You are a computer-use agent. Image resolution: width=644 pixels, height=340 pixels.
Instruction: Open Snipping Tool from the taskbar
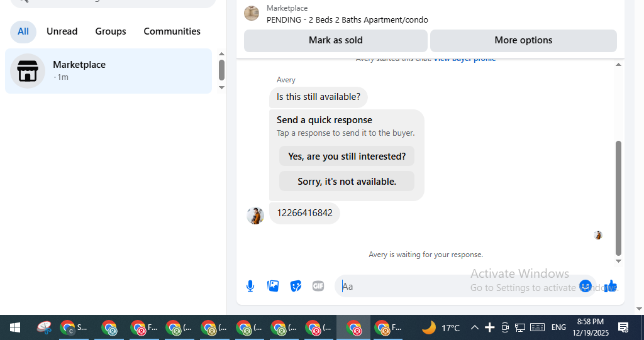[44, 327]
